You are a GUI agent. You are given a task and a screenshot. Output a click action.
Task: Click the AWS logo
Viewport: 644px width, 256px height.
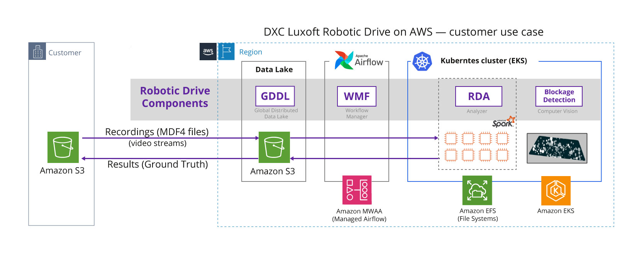point(208,51)
